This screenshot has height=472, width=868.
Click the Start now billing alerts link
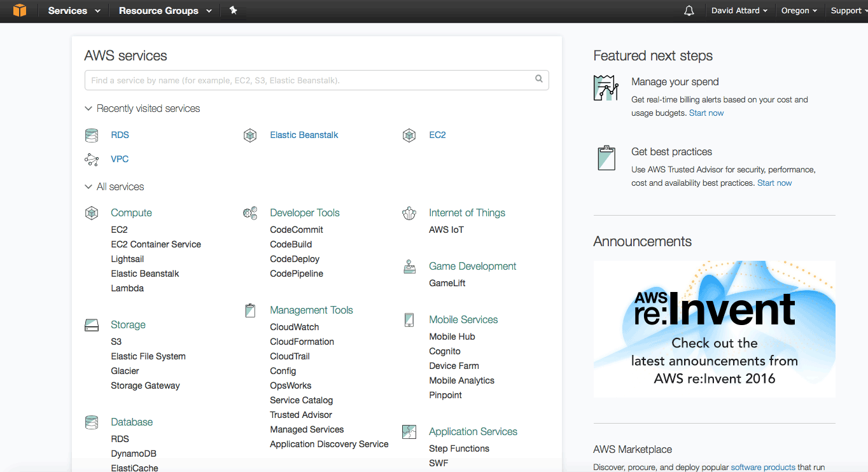(x=706, y=113)
